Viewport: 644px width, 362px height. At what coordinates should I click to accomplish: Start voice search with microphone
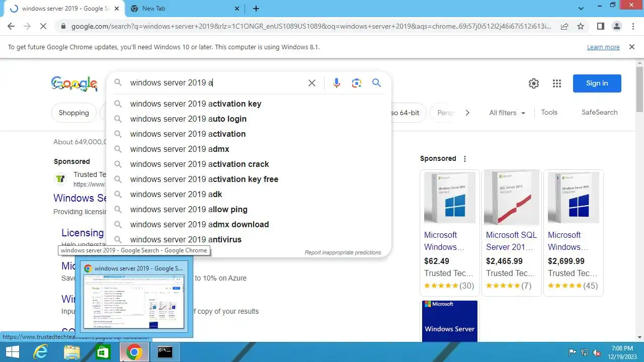(337, 83)
